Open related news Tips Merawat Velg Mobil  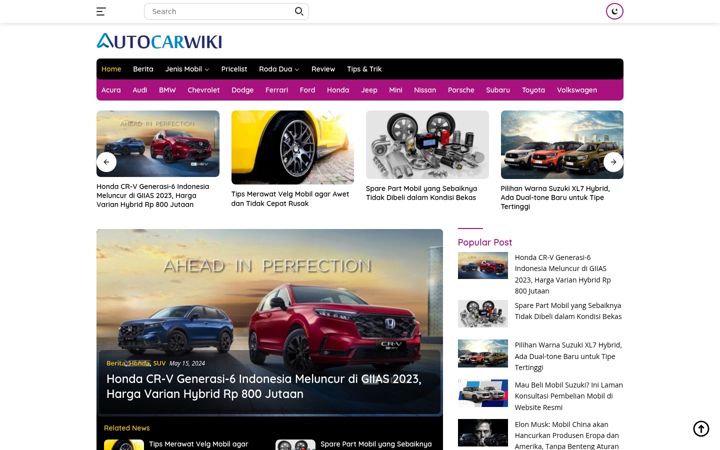coord(198,444)
